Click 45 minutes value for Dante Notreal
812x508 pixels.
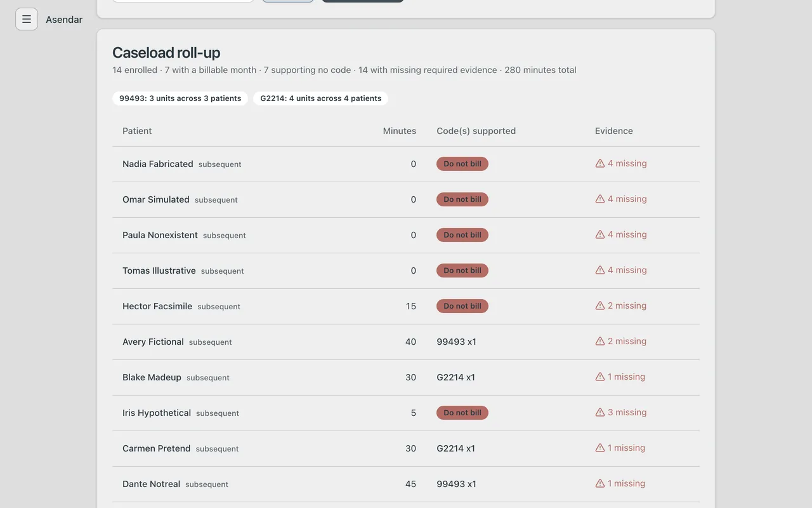[x=410, y=484]
